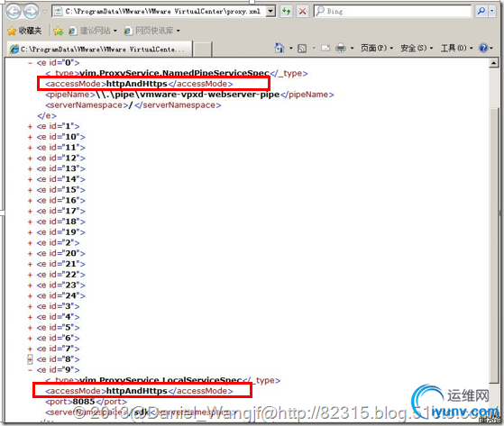
Task: Expand the e id="7" node
Action: tap(30, 349)
